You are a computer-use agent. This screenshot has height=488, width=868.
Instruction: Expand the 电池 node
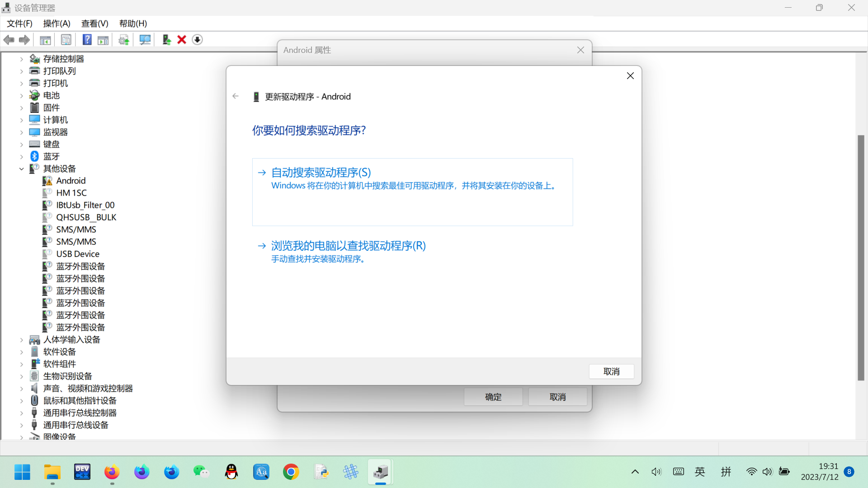pos(21,96)
